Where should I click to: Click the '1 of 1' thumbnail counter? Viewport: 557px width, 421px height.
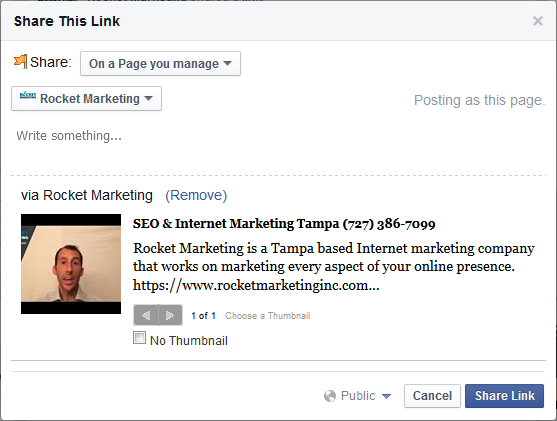pyautogui.click(x=204, y=316)
